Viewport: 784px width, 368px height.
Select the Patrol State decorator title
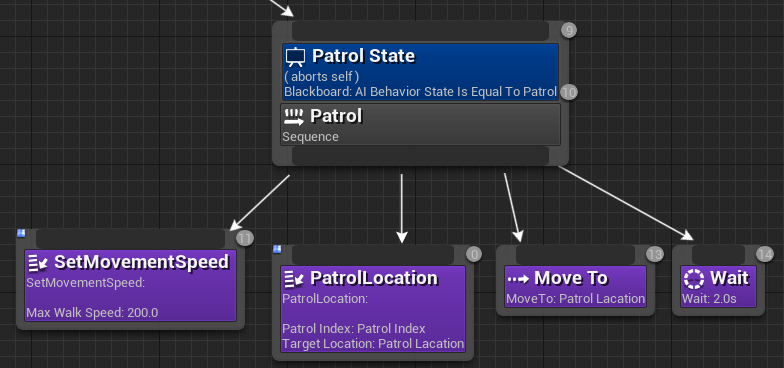[x=364, y=56]
